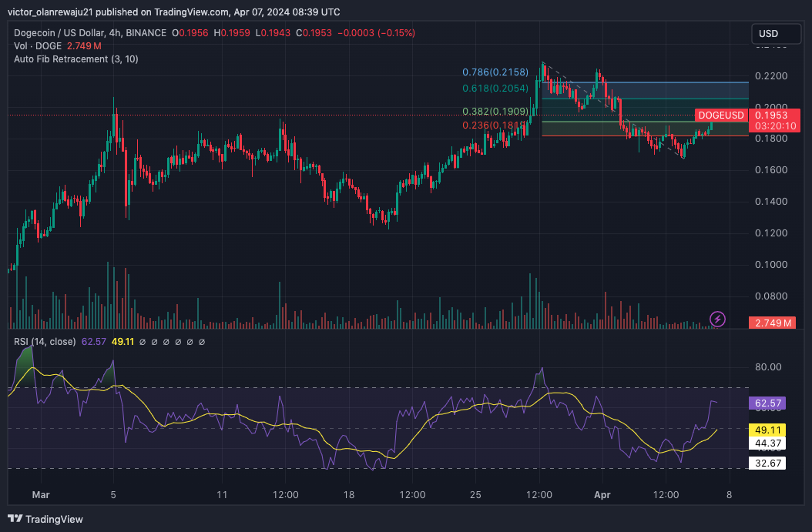The height and width of the screenshot is (532, 812).
Task: Select the RSI (14, close) indicator label
Action: [x=45, y=342]
